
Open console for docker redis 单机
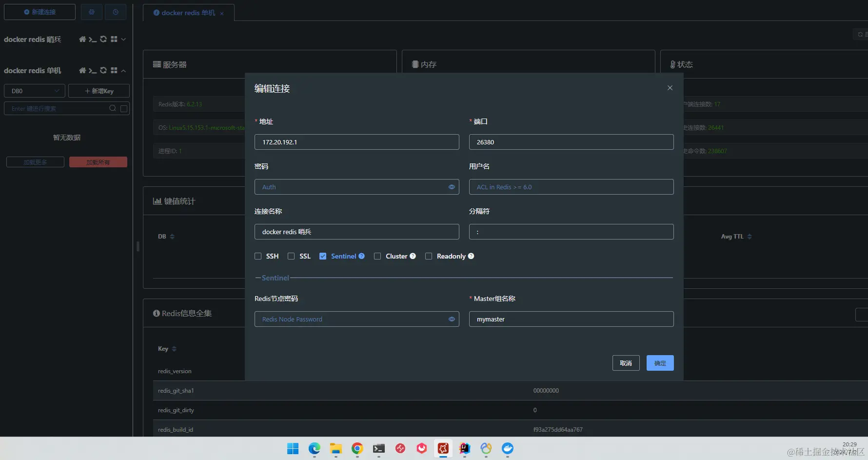coord(93,71)
